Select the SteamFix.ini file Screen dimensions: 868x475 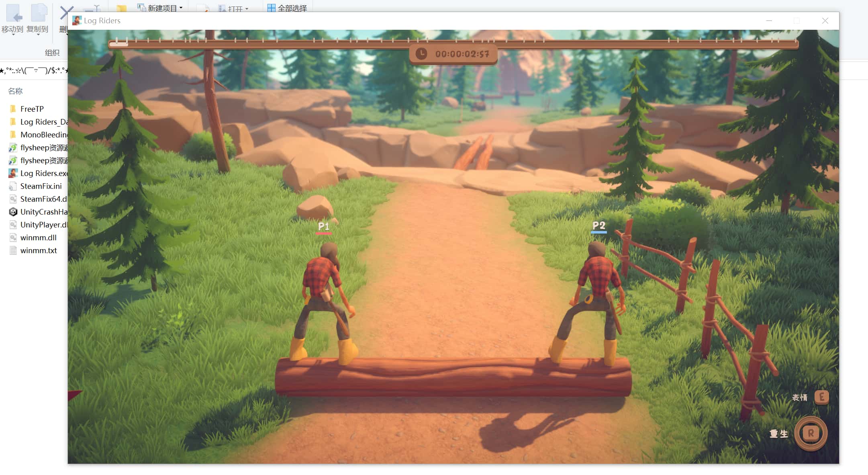point(41,186)
